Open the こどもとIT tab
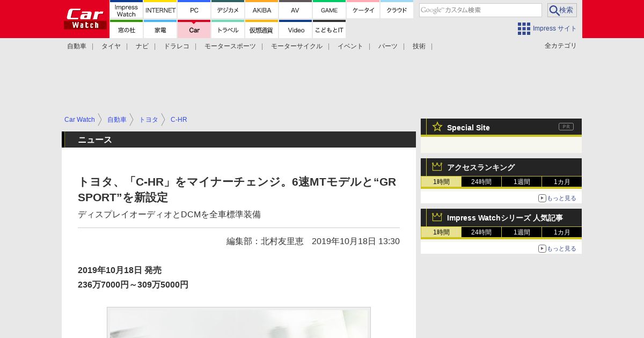The image size is (644, 338). [x=329, y=30]
